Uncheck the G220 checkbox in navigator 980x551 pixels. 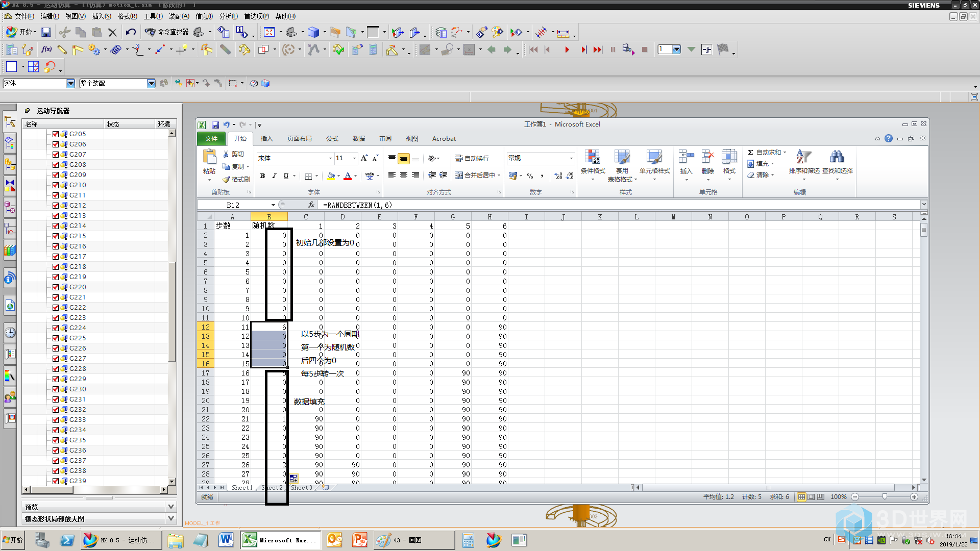56,287
